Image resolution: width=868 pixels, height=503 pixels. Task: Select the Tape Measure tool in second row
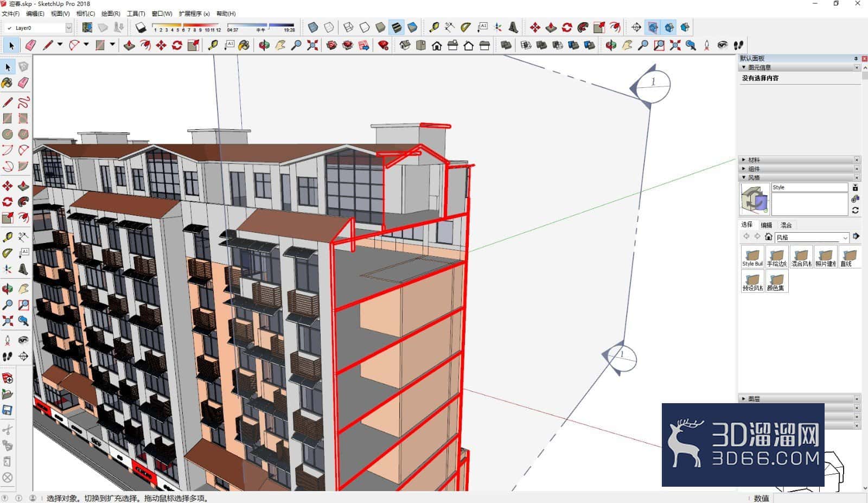point(213,45)
